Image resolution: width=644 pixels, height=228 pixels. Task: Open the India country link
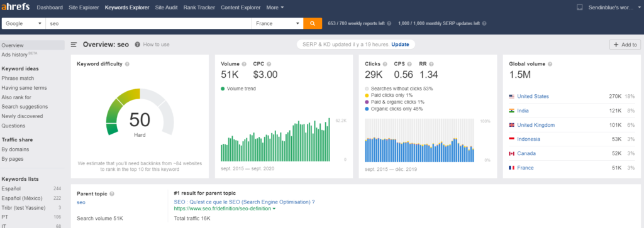523,111
